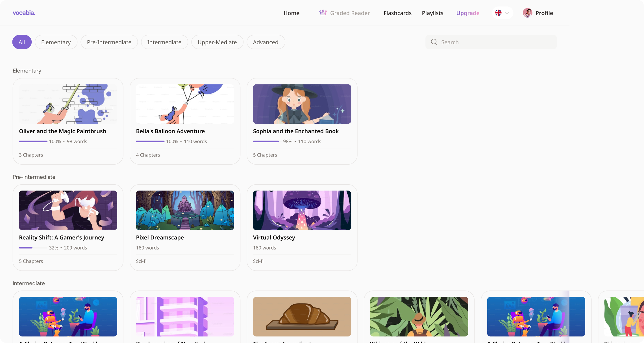
Task: Click the Upgrade link
Action: click(x=468, y=13)
